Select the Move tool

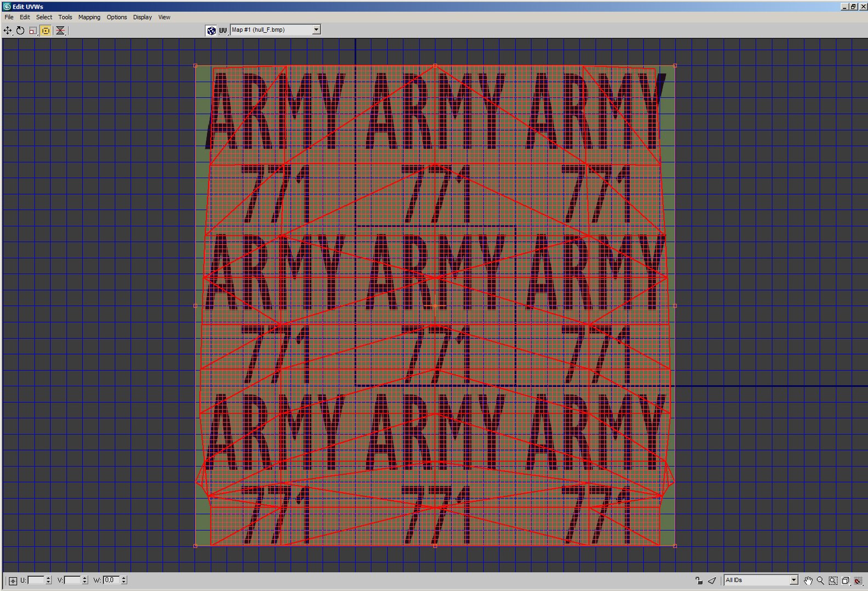8,31
